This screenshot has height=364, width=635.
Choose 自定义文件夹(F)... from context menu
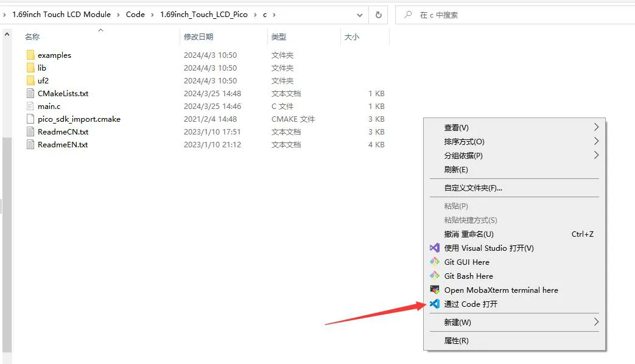(514, 188)
